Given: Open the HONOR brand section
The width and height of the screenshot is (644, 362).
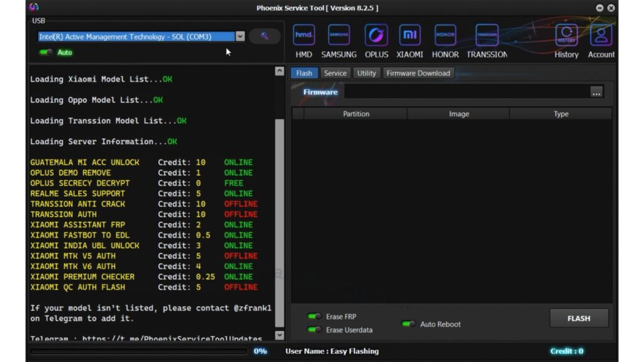Looking at the screenshot, I should [x=445, y=36].
